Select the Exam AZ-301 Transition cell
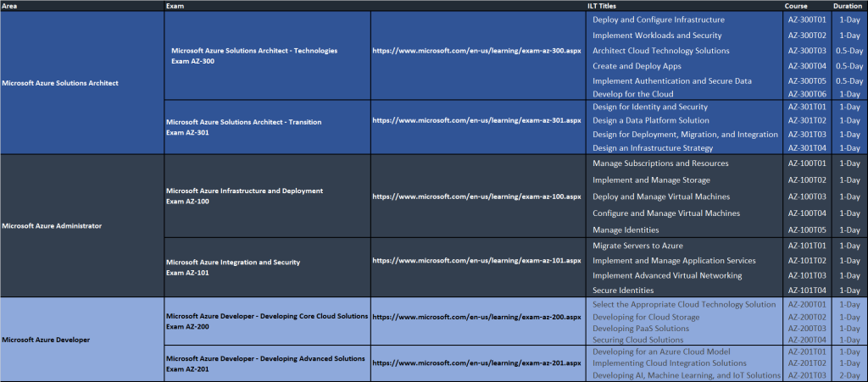 click(x=267, y=127)
